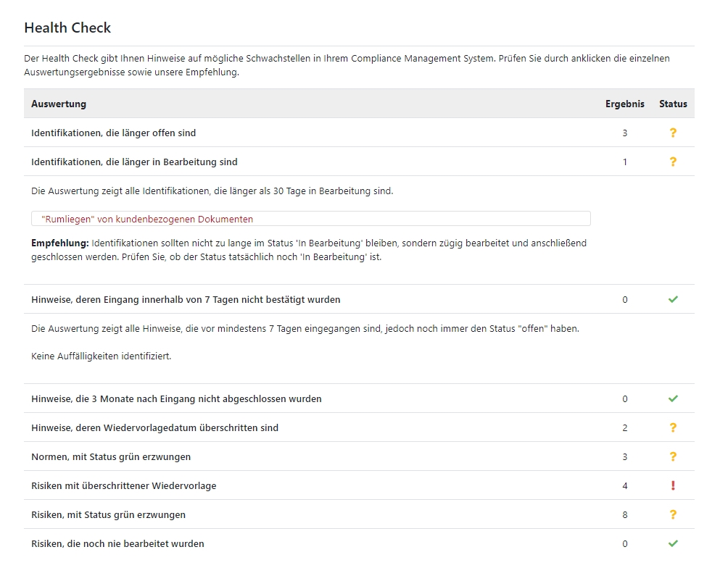Click question mark status for Identifikationen länger offen
This screenshot has width=728, height=568.
672,133
